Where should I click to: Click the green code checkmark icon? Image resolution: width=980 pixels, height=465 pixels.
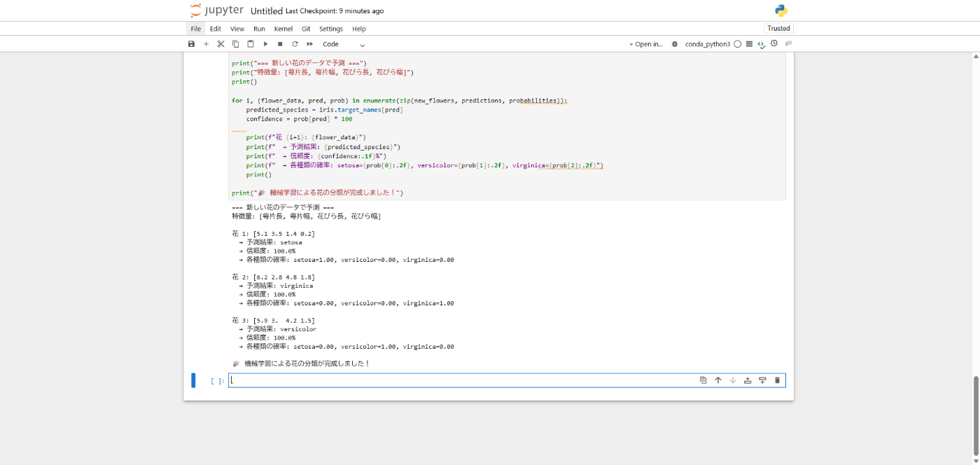tap(762, 45)
